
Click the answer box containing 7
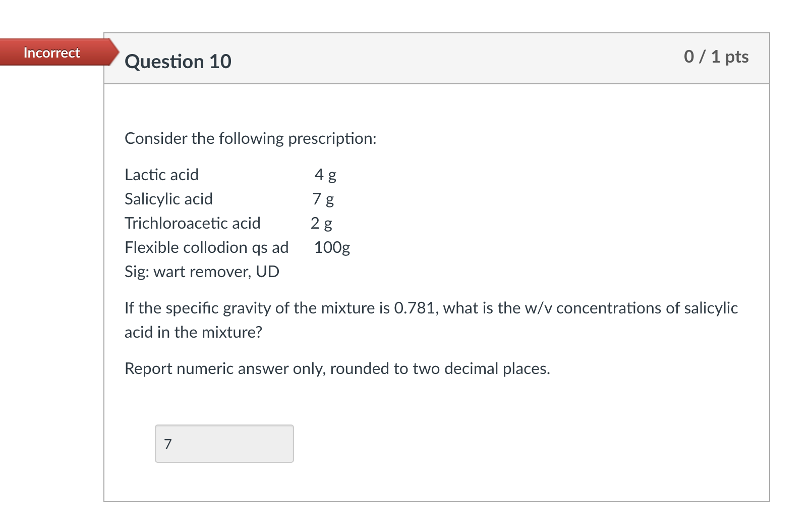click(x=224, y=443)
